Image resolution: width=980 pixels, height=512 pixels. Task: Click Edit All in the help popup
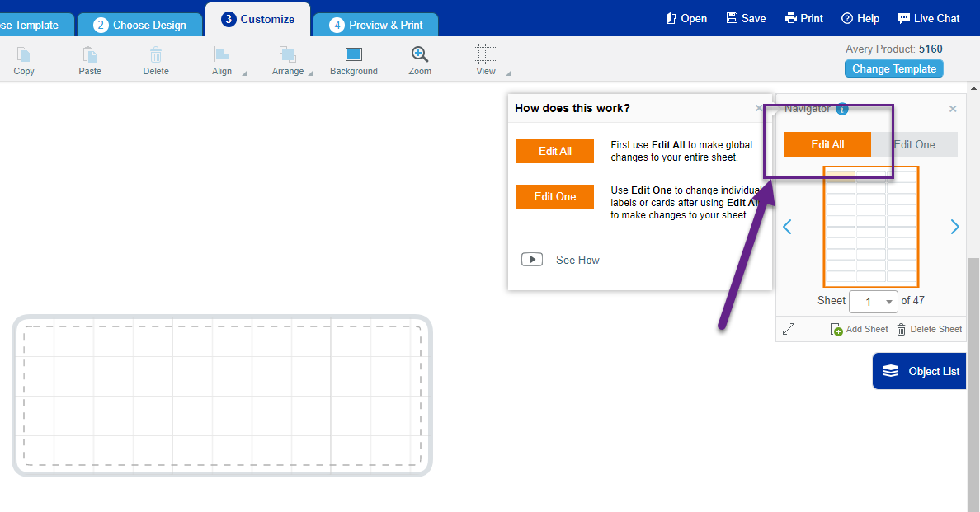555,151
